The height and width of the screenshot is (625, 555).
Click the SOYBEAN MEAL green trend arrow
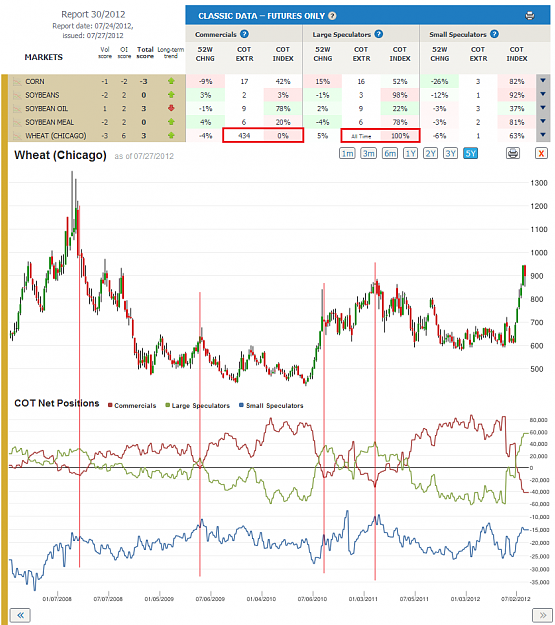coord(171,122)
